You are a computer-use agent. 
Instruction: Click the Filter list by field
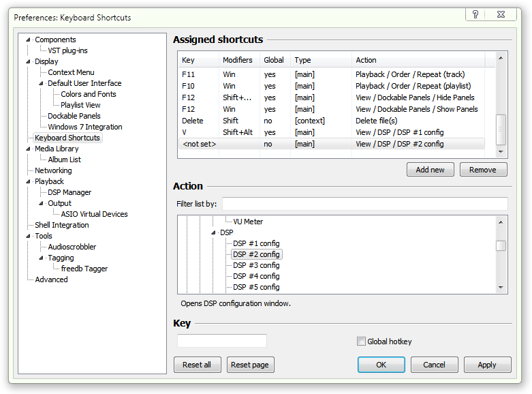[364, 204]
